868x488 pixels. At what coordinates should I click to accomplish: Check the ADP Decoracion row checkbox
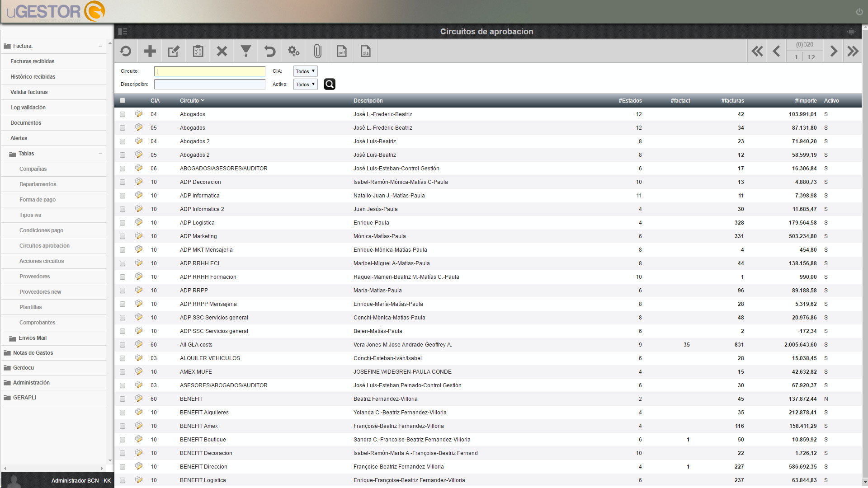123,182
